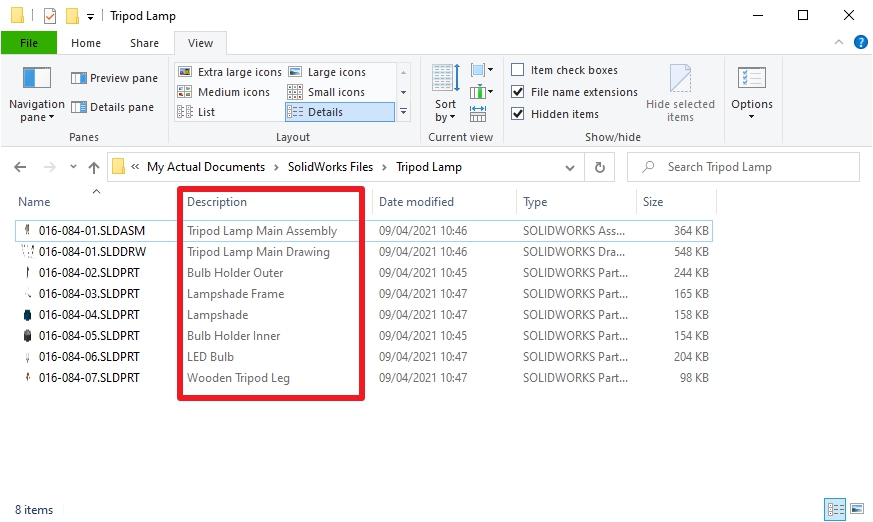Uncheck File name extensions
Viewport: 873px width, 522px height.
(x=518, y=92)
